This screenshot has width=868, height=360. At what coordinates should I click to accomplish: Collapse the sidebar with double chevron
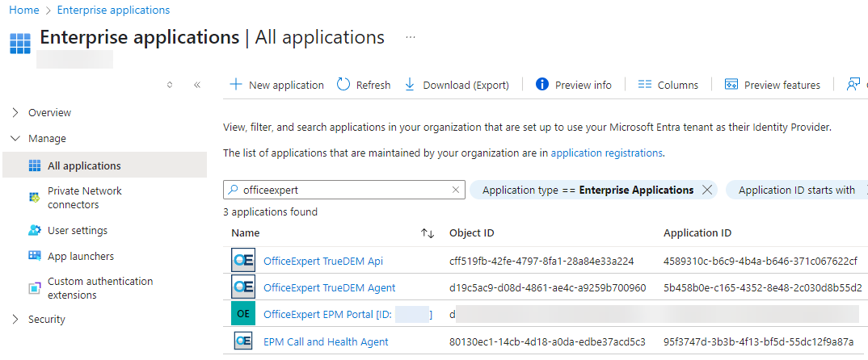(x=197, y=85)
